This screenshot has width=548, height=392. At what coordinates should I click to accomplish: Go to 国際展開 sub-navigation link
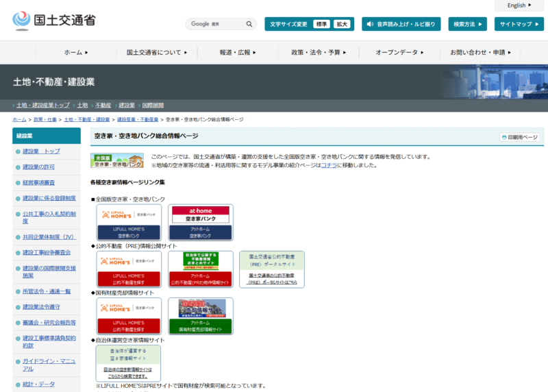pyautogui.click(x=153, y=106)
